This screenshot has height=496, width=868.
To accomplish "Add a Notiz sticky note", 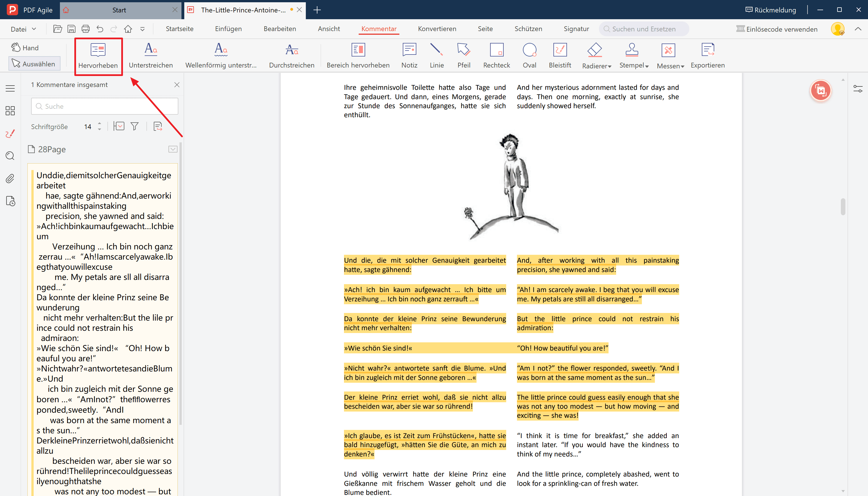I will (409, 56).
